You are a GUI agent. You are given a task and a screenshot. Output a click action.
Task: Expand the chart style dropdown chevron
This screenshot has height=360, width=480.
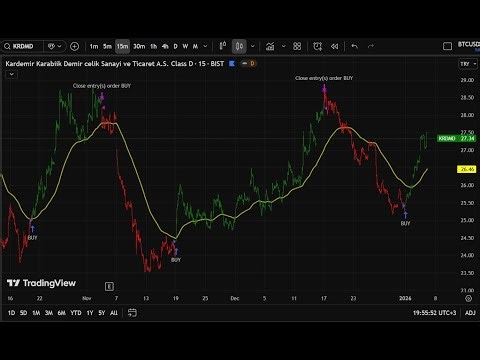[x=253, y=46]
